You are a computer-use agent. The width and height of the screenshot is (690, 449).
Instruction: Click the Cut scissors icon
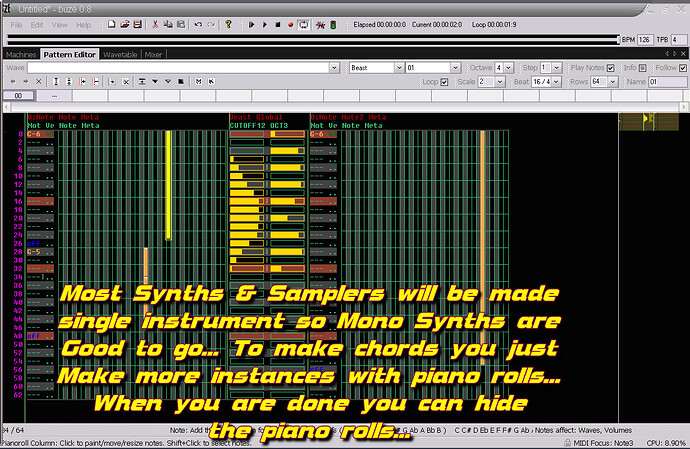(x=155, y=23)
